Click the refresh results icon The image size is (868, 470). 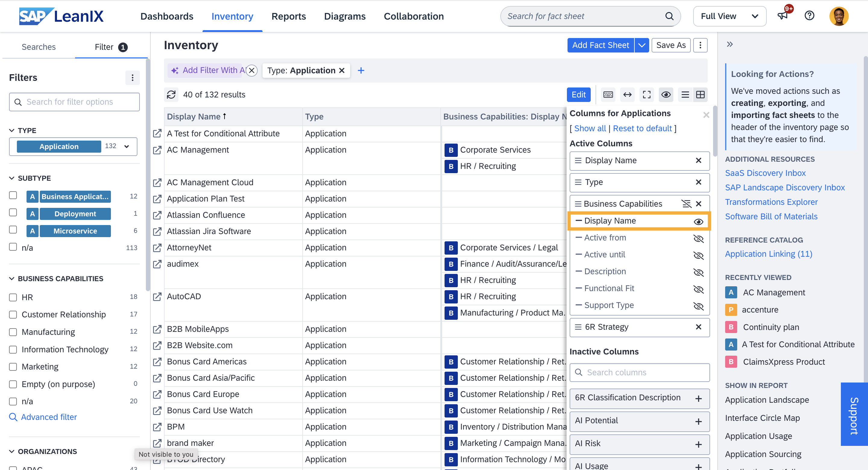tap(171, 95)
